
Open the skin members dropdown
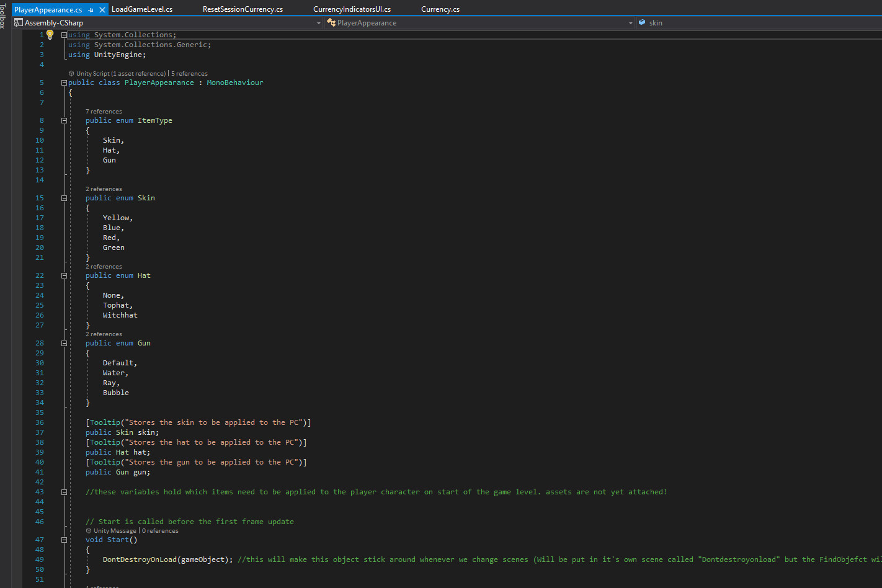(x=759, y=23)
